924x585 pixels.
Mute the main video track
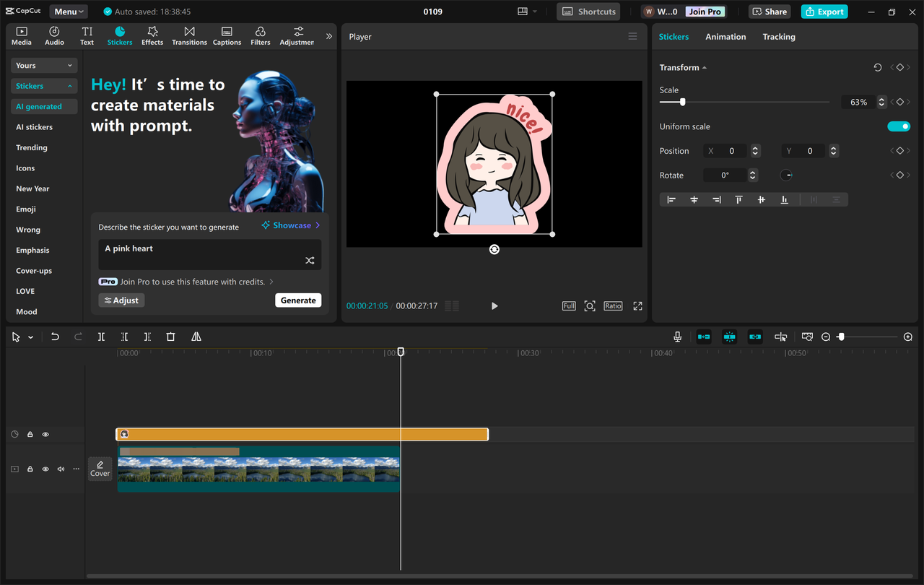(60, 469)
